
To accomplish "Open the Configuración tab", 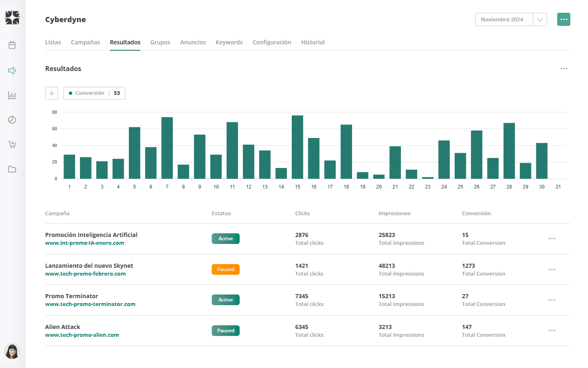I will [272, 42].
